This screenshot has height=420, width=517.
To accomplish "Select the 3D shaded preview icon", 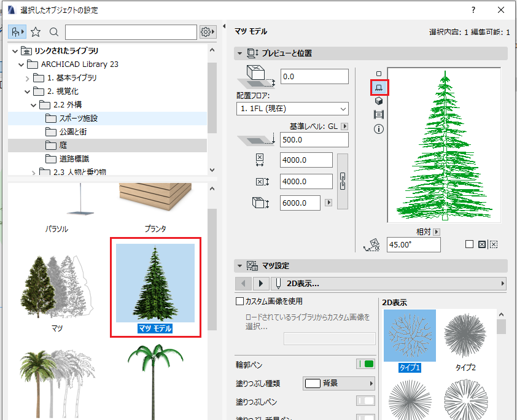I will click(x=379, y=101).
